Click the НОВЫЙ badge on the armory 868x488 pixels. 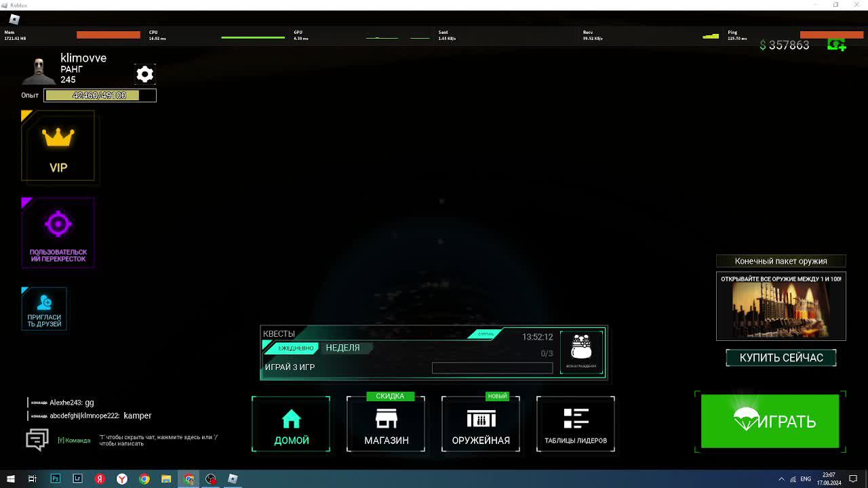pos(497,396)
